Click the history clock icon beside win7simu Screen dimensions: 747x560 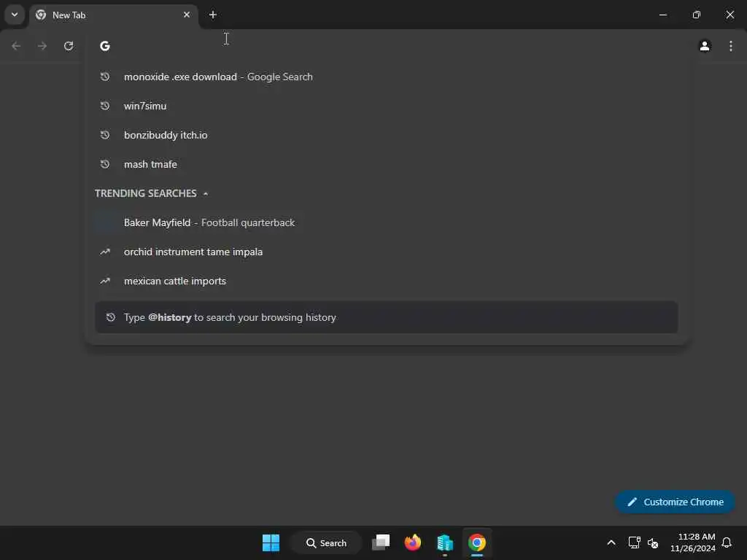coord(105,106)
